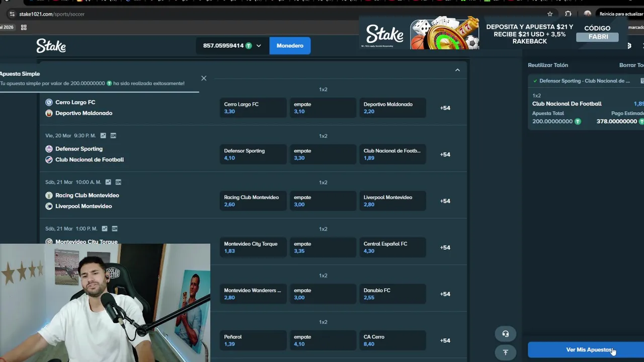The width and height of the screenshot is (644, 362).
Task: Open statistics icon for Defensor Sporting match
Action: pos(103,136)
